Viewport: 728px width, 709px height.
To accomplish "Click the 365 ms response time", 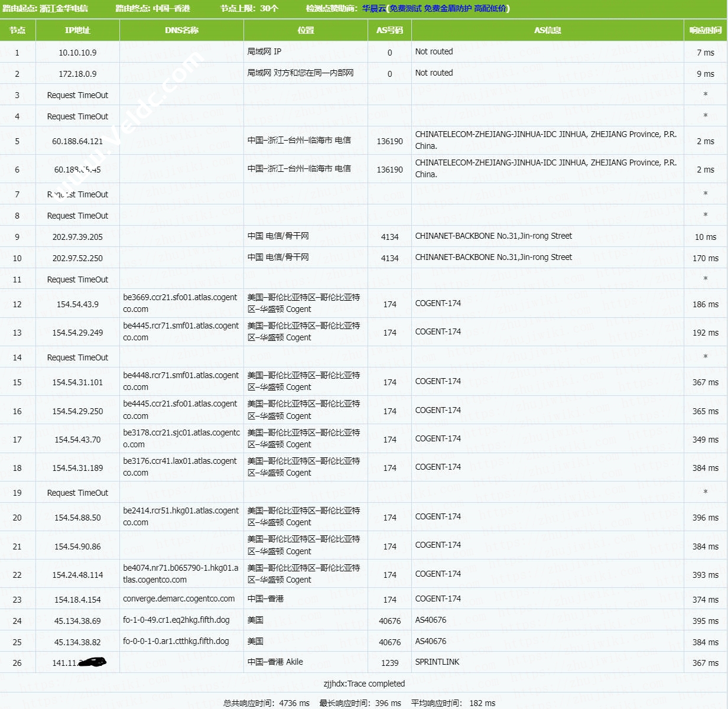I will [706, 411].
